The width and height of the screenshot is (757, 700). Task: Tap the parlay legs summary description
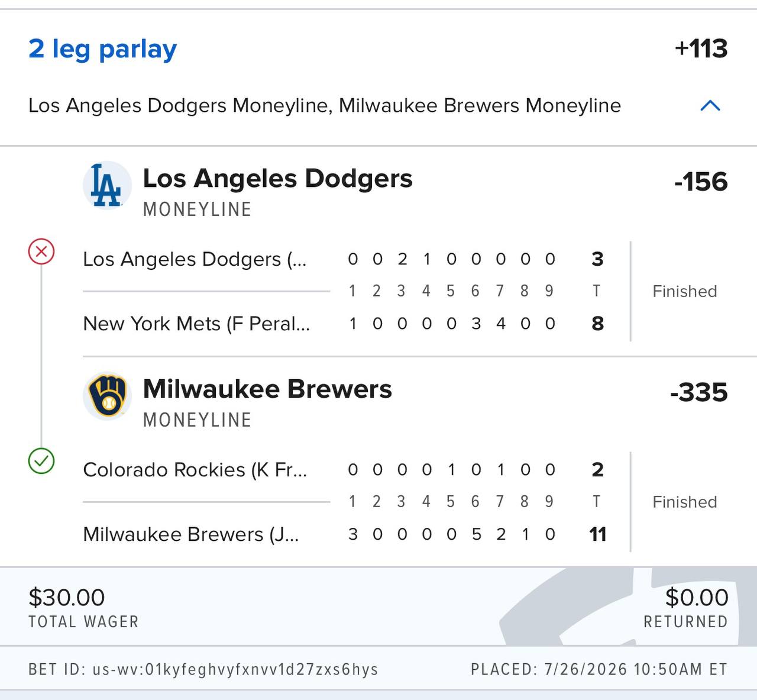pyautogui.click(x=325, y=105)
